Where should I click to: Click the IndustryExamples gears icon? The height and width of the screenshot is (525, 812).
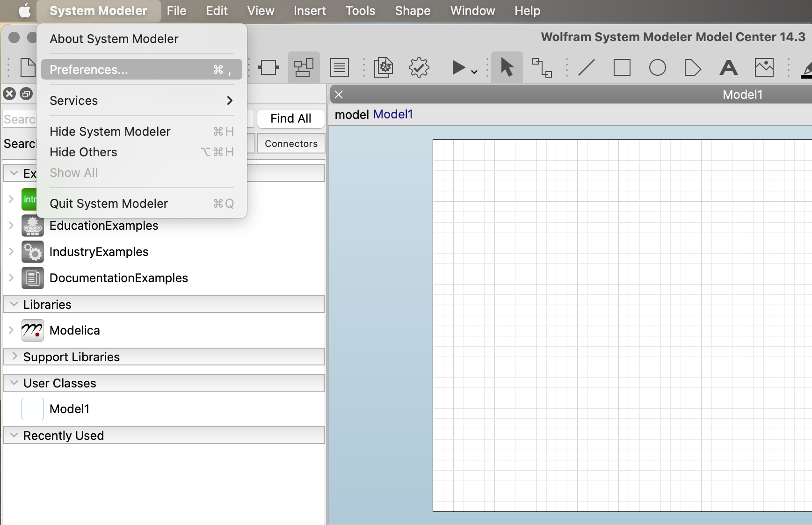[x=33, y=252]
